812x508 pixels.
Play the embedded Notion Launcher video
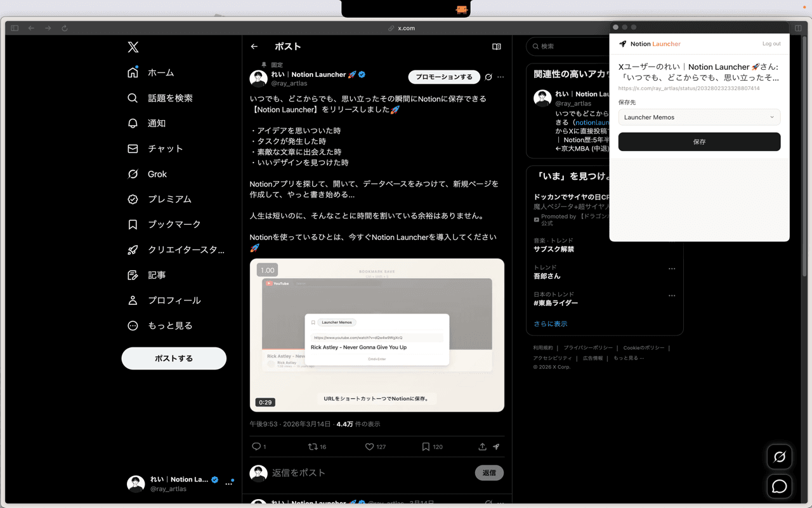(377, 335)
